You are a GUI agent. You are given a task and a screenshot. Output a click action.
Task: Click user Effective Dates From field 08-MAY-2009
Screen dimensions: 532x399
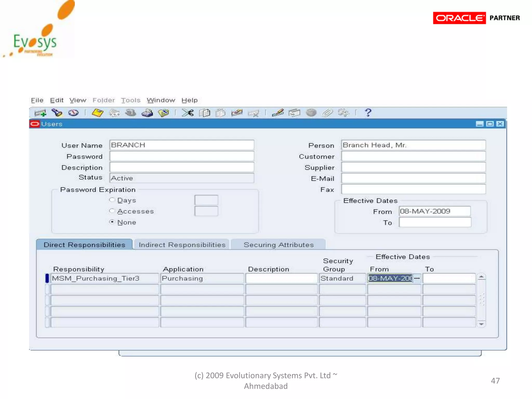435,211
